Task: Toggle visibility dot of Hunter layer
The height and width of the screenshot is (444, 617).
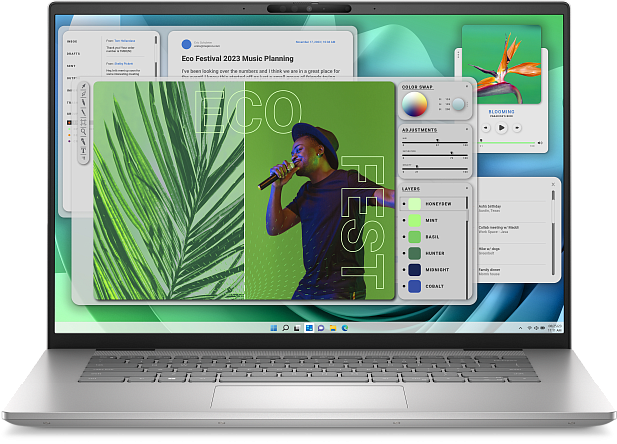Action: [x=404, y=253]
